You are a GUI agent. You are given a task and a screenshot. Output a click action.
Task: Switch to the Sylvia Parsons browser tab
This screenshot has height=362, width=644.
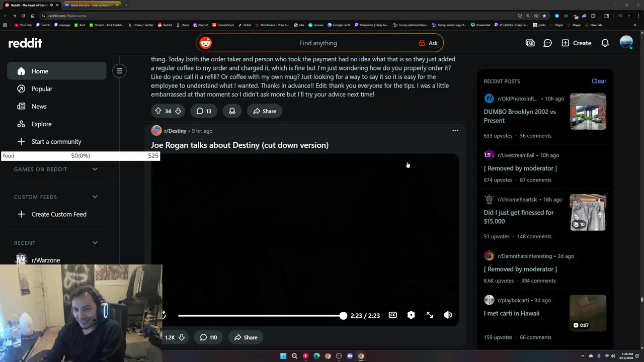point(92,5)
